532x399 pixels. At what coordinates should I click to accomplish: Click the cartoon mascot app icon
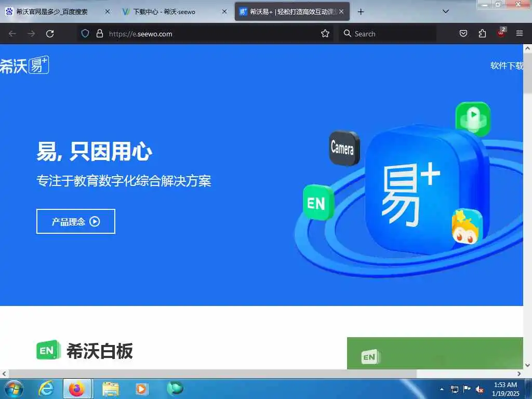coord(467,227)
